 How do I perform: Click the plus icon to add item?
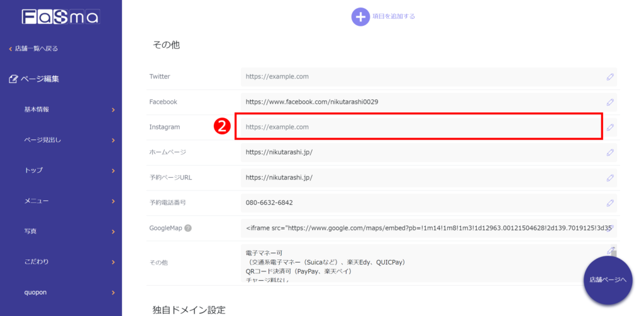pyautogui.click(x=360, y=16)
